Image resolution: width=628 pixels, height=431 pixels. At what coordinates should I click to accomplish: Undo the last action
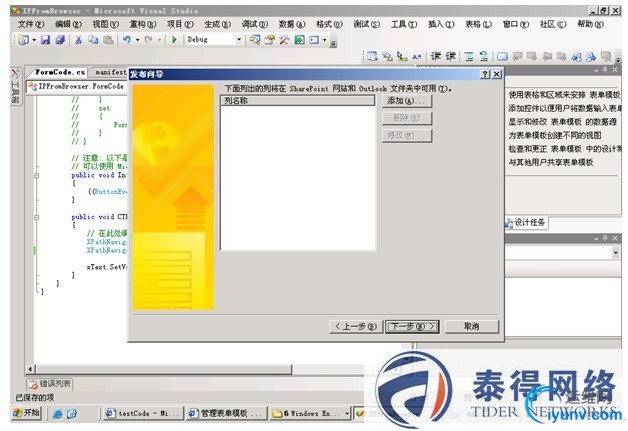[127, 40]
